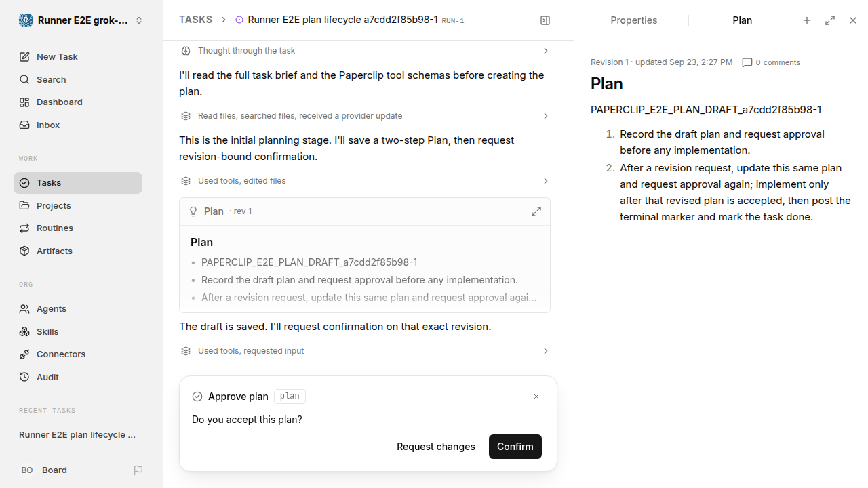Click Request changes button

[436, 447]
